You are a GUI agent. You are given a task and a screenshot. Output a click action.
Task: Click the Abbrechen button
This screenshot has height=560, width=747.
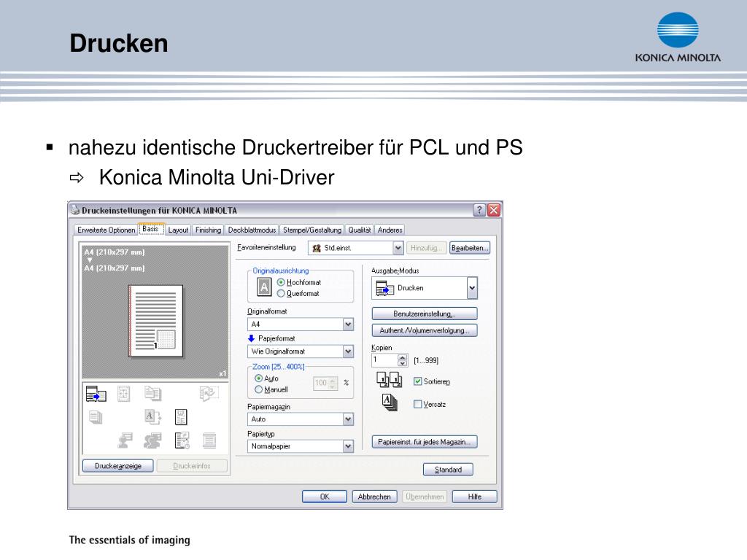[374, 497]
